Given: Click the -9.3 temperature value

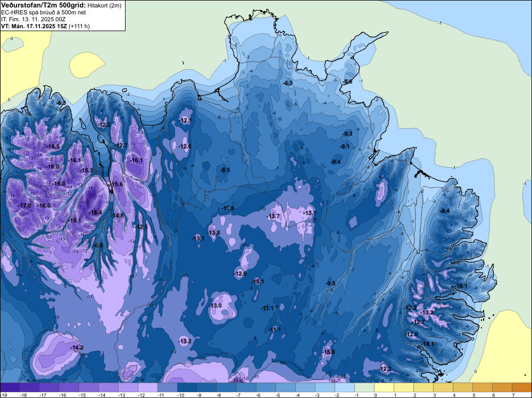Looking at the screenshot, I should (347, 134).
